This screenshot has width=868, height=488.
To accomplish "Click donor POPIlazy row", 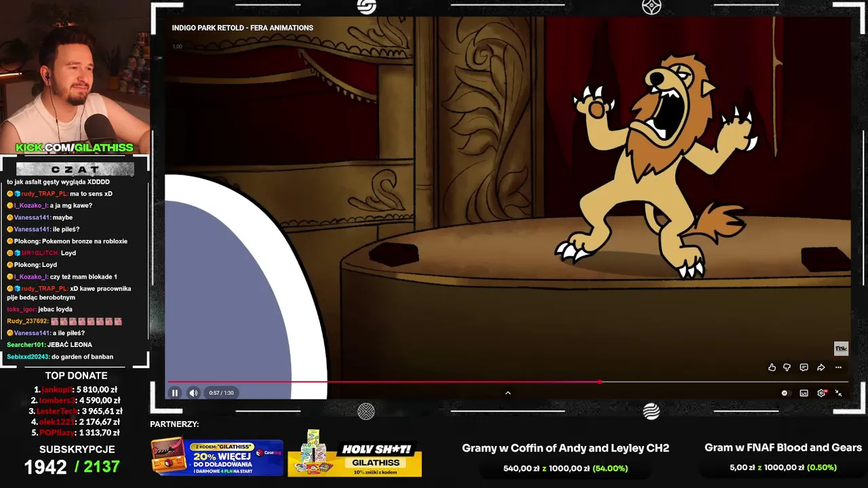I will coord(75,433).
